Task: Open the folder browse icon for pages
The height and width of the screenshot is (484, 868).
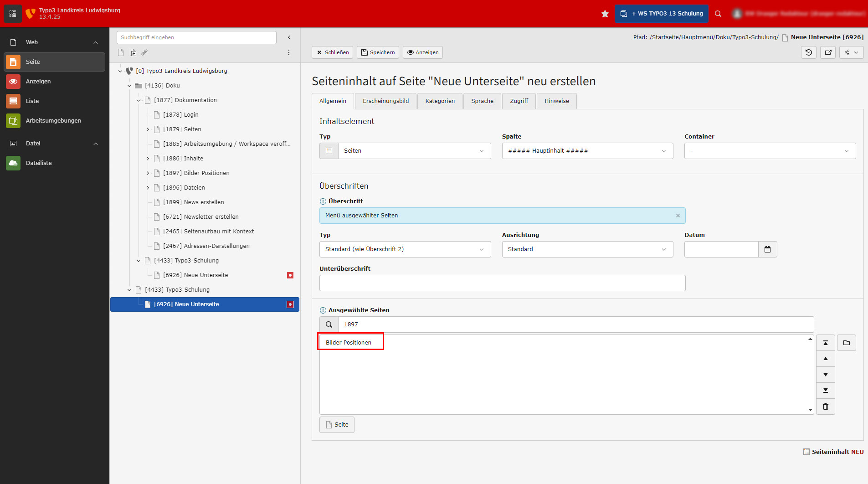Action: point(846,343)
